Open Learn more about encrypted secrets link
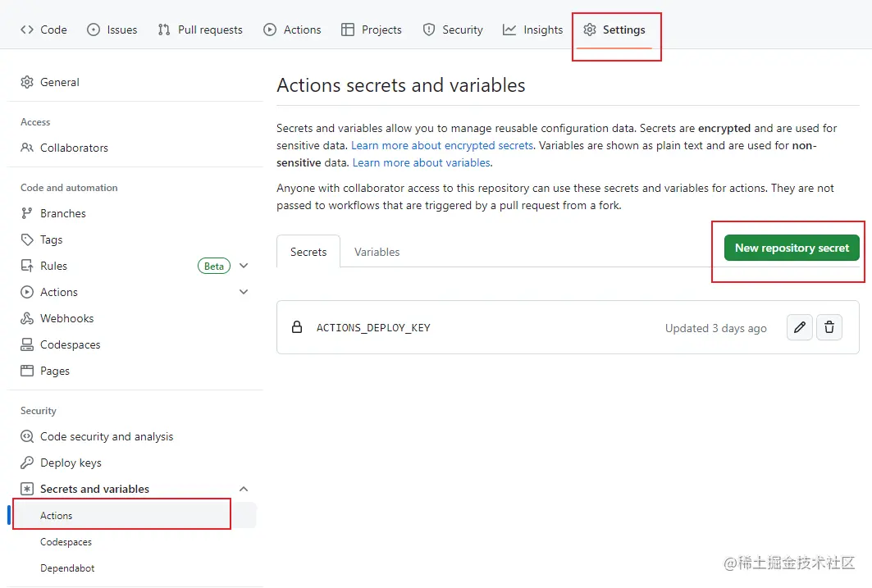 tap(442, 145)
